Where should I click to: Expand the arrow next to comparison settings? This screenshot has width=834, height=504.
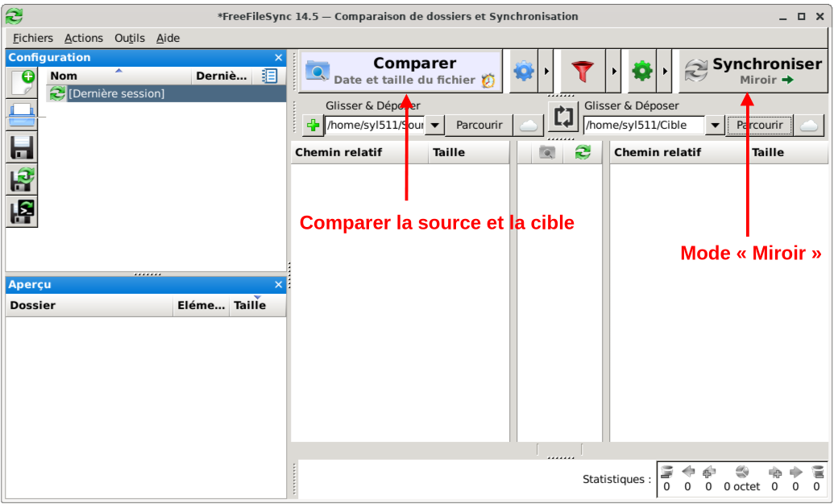point(547,72)
